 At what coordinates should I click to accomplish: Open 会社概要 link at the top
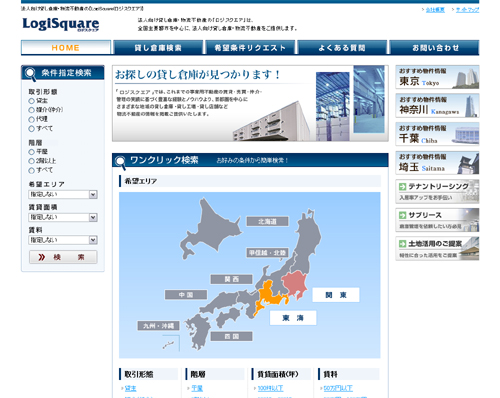[x=435, y=10]
